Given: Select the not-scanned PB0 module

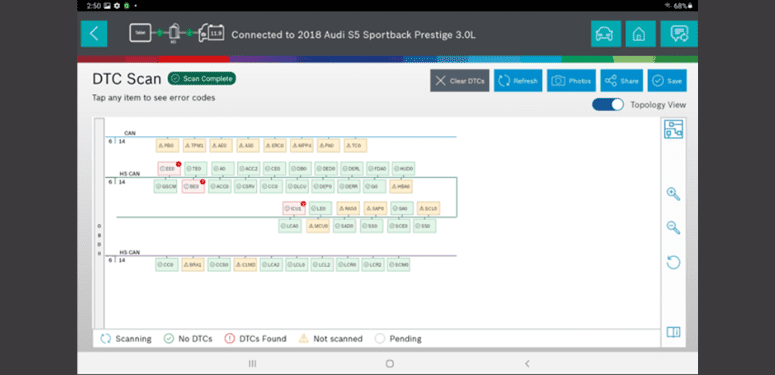Looking at the screenshot, I should 168,146.
